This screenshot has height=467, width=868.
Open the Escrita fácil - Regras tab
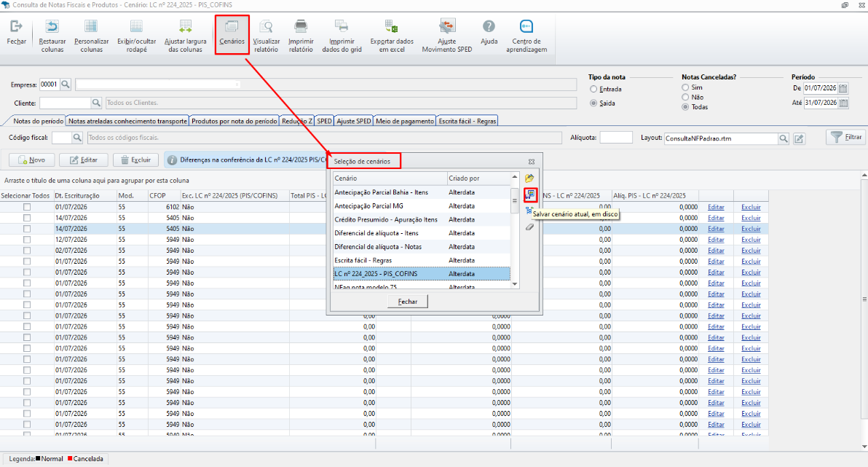click(x=467, y=121)
